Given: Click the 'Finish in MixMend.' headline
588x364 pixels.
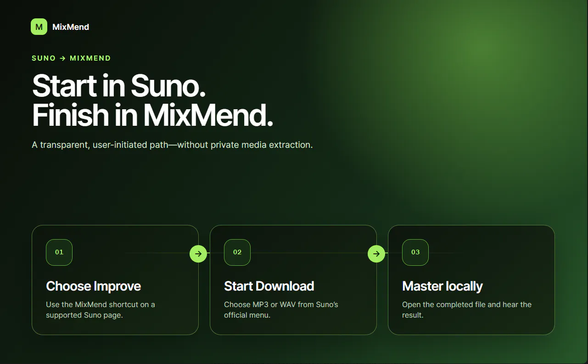Looking at the screenshot, I should (153, 115).
